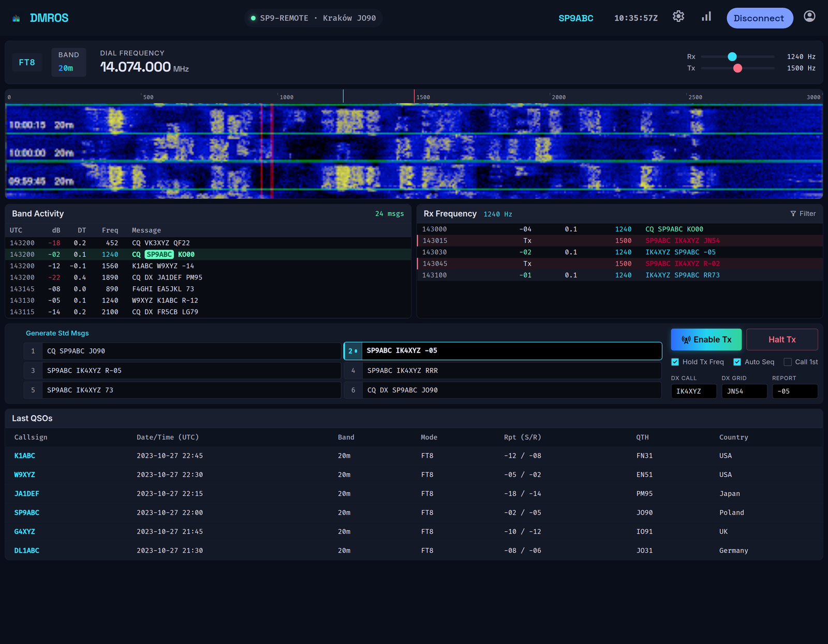The width and height of the screenshot is (828, 644).
Task: Click Rx row 'IK4XYZ SP9ABC -05'
Action: click(620, 252)
